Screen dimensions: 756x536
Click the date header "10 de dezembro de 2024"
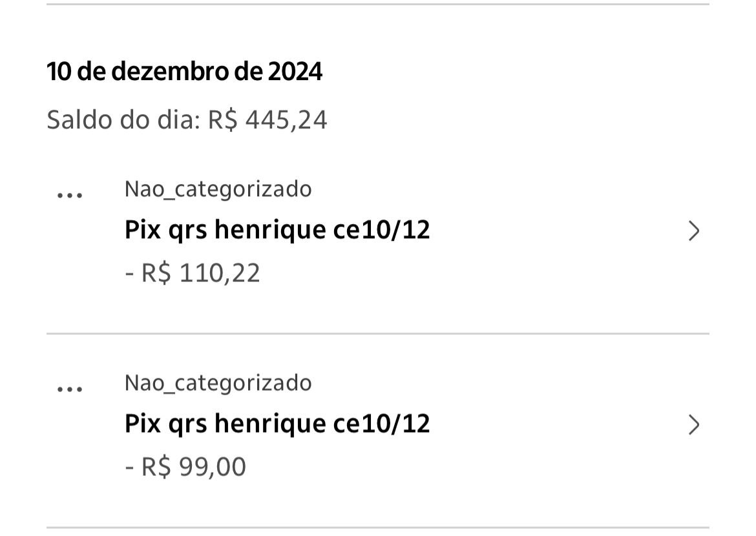click(x=184, y=72)
